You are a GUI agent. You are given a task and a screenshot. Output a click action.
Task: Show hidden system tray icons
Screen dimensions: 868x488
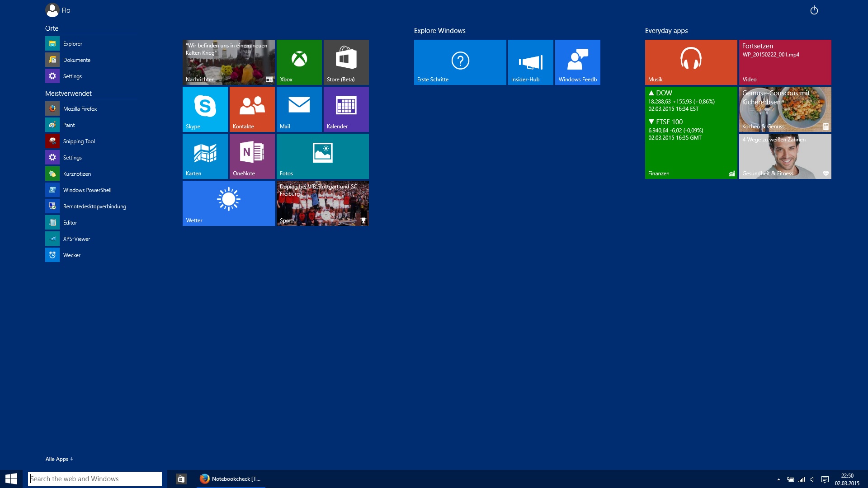tap(778, 479)
